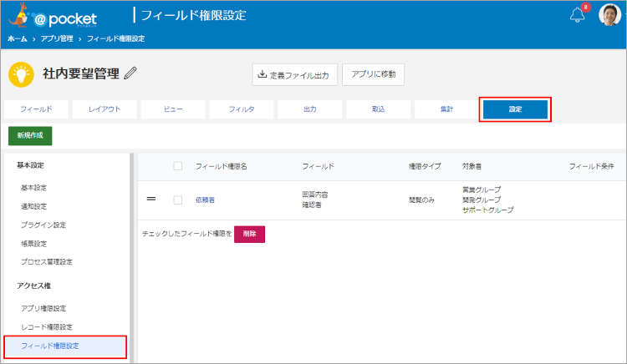The width and height of the screenshot is (627, 364).
Task: Click the アプリに移動 button
Action: [x=373, y=74]
